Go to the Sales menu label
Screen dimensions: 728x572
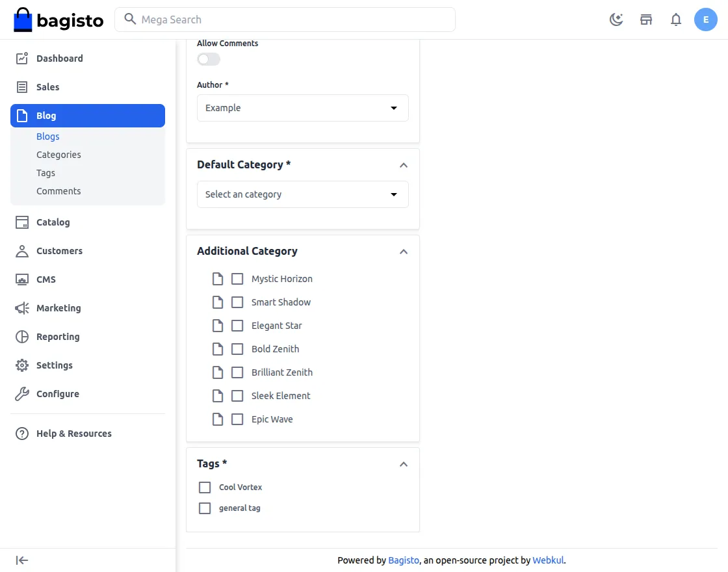tap(48, 87)
